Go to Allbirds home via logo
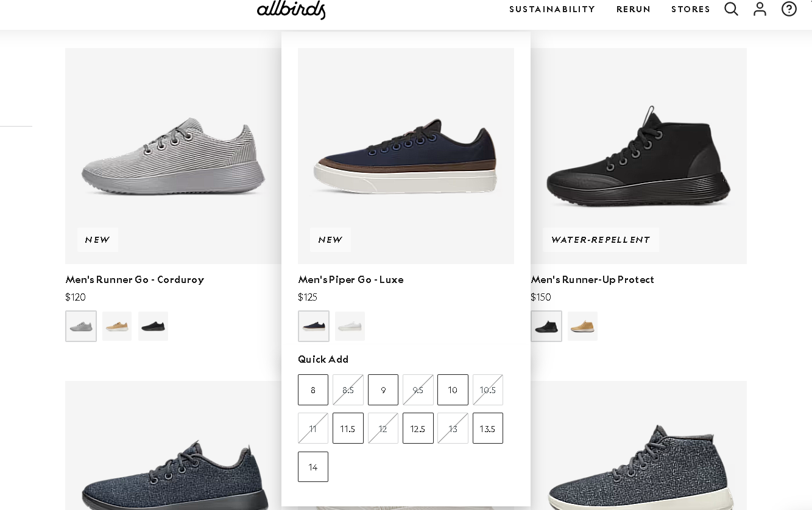Screen dimensions: 812x510 (x=291, y=9)
